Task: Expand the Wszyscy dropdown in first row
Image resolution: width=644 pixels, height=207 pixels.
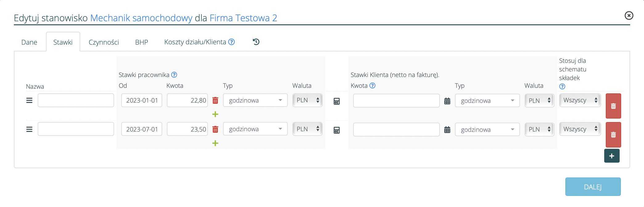Action: [x=580, y=100]
